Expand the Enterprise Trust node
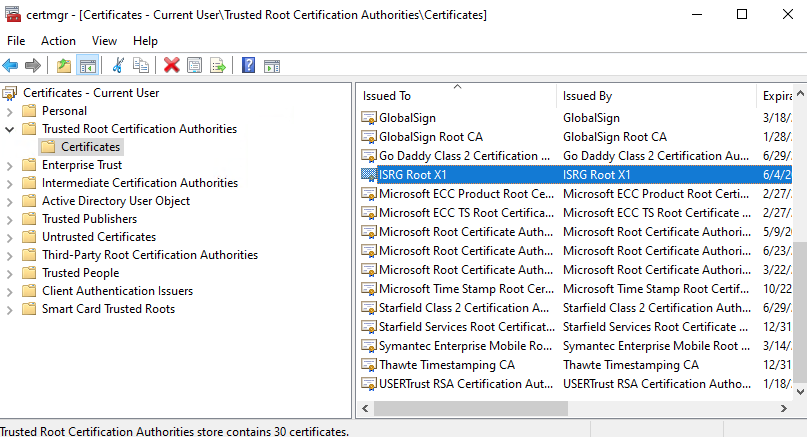This screenshot has width=807, height=437. [9, 165]
